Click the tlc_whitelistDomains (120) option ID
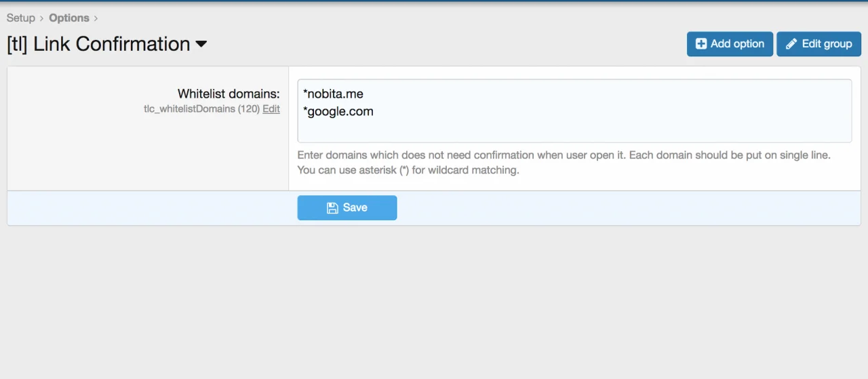 (x=201, y=109)
